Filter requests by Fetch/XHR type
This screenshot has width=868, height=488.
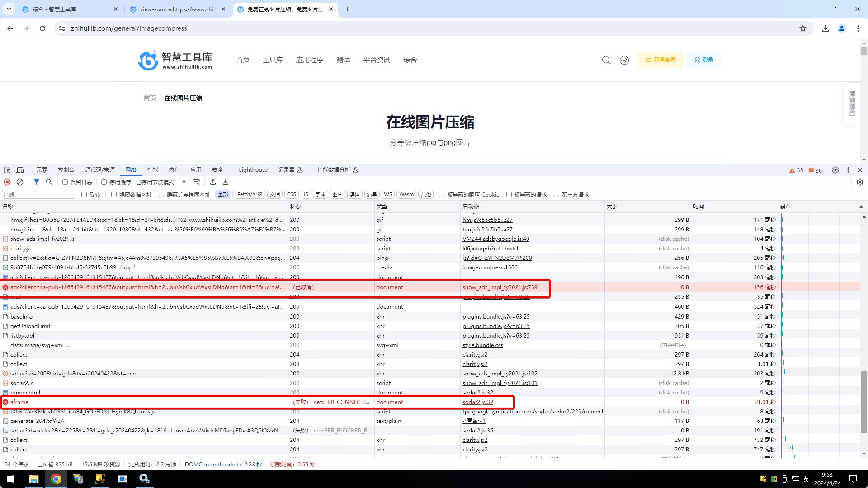(x=250, y=194)
